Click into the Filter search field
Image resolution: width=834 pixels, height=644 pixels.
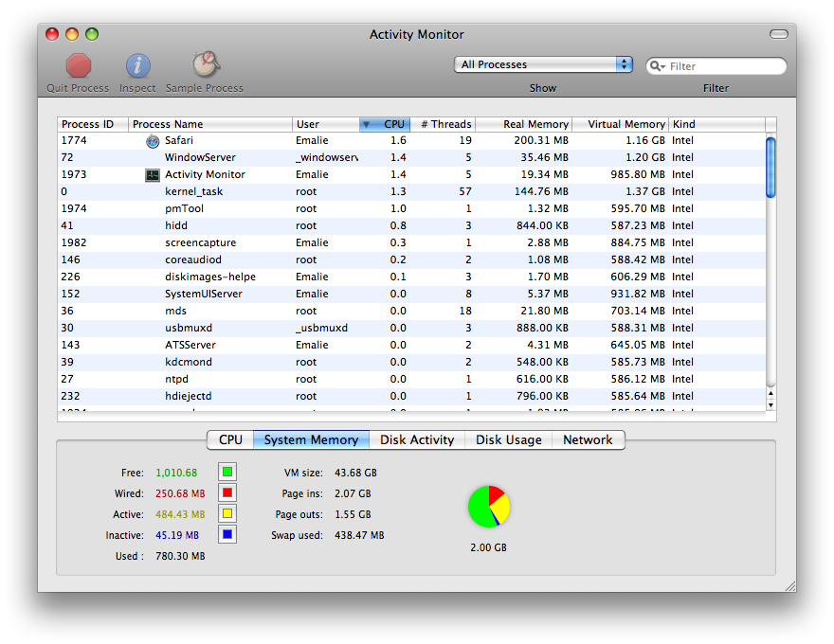[x=716, y=66]
